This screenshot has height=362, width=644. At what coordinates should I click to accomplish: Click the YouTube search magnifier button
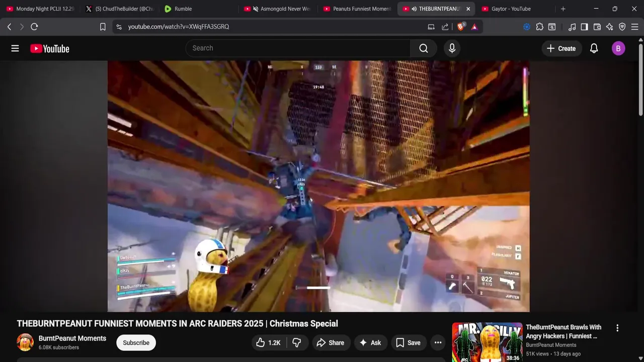click(424, 48)
